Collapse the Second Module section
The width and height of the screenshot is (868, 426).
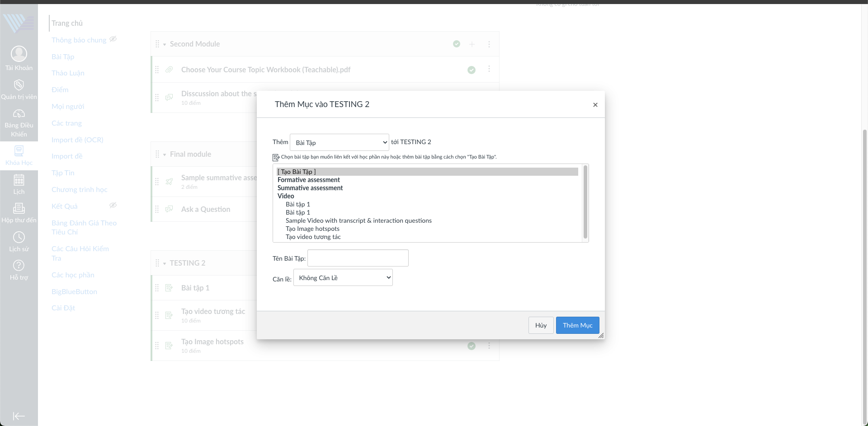pyautogui.click(x=165, y=44)
